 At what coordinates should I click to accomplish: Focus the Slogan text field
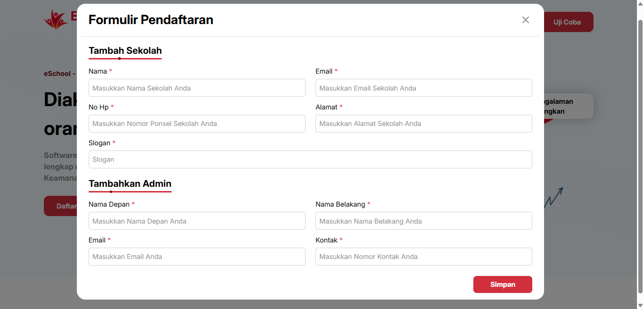click(x=310, y=159)
